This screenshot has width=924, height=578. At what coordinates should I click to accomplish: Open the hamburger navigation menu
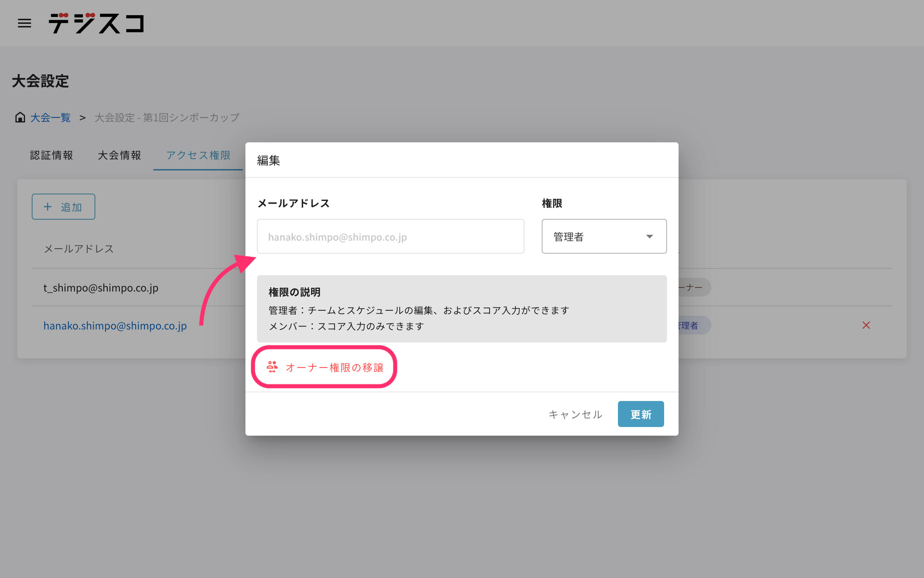pyautogui.click(x=25, y=23)
